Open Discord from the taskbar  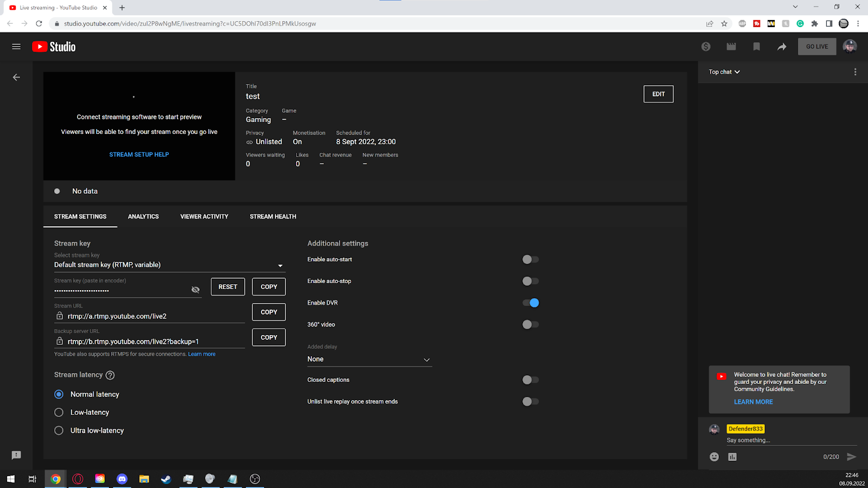tap(122, 479)
